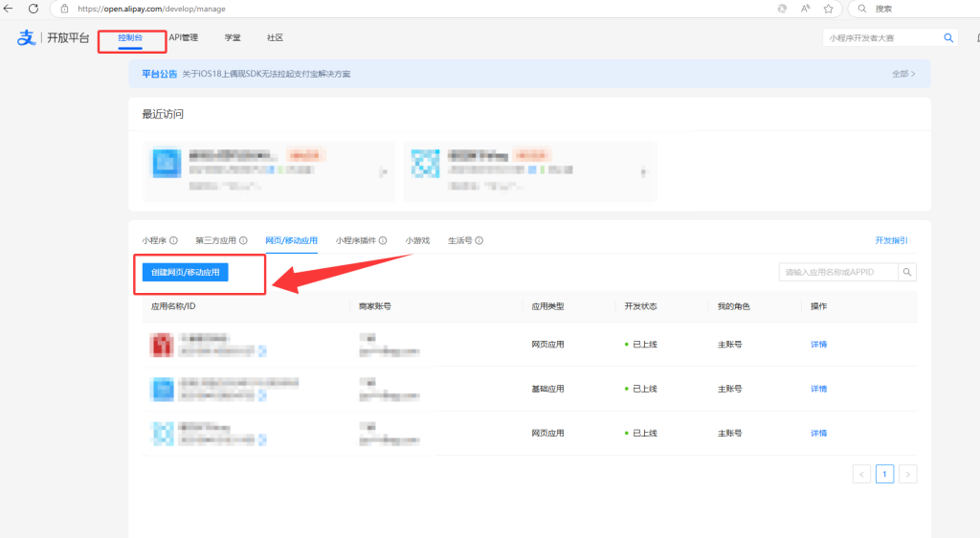Image resolution: width=980 pixels, height=538 pixels.
Task: Click the 创建网页/移动应用 button
Action: click(185, 273)
